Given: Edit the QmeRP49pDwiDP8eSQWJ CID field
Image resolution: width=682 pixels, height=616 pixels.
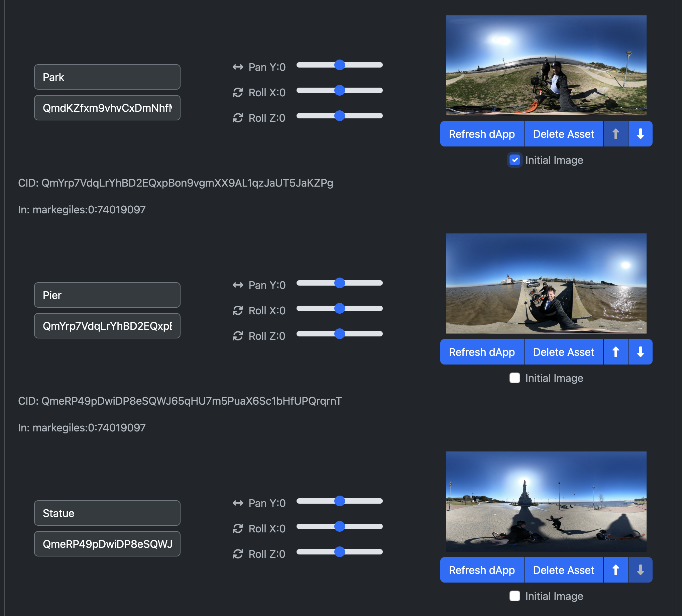Looking at the screenshot, I should [107, 543].
